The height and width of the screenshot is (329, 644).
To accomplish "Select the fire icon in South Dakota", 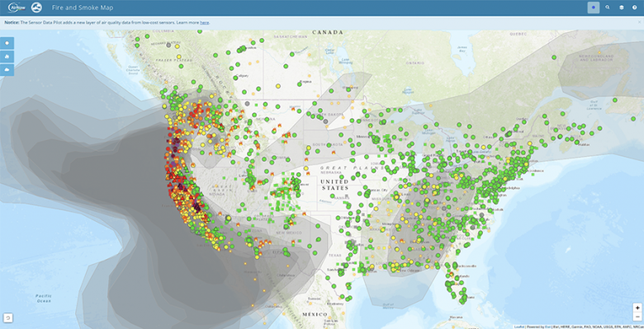I will pos(334,153).
